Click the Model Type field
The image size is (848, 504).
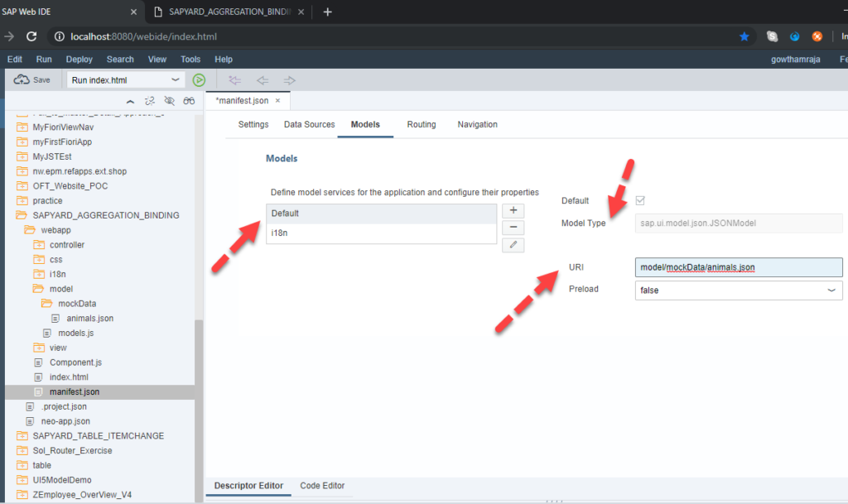pos(739,223)
